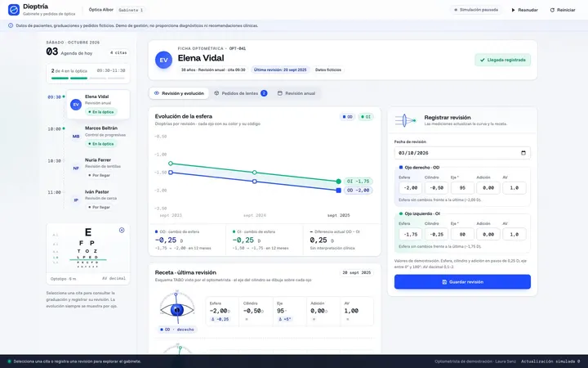Click the OD · derecho label chip
588x368 pixels.
tap(177, 330)
